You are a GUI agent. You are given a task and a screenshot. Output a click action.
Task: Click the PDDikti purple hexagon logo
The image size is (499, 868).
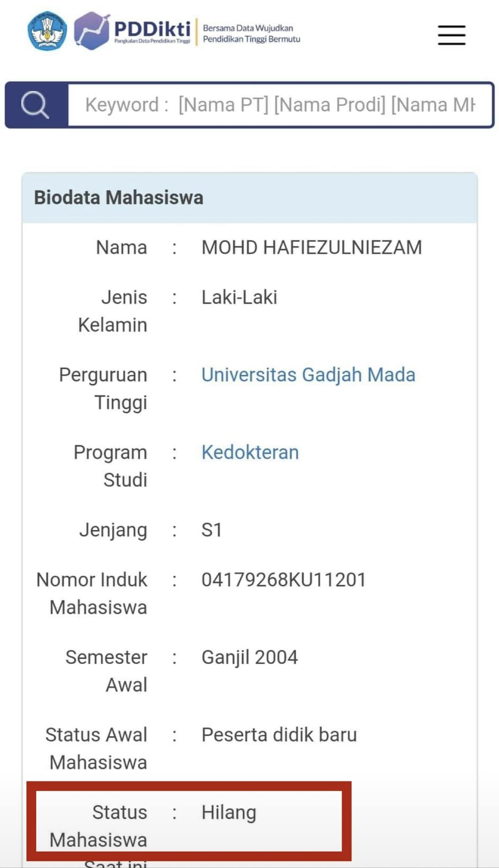coord(91,31)
